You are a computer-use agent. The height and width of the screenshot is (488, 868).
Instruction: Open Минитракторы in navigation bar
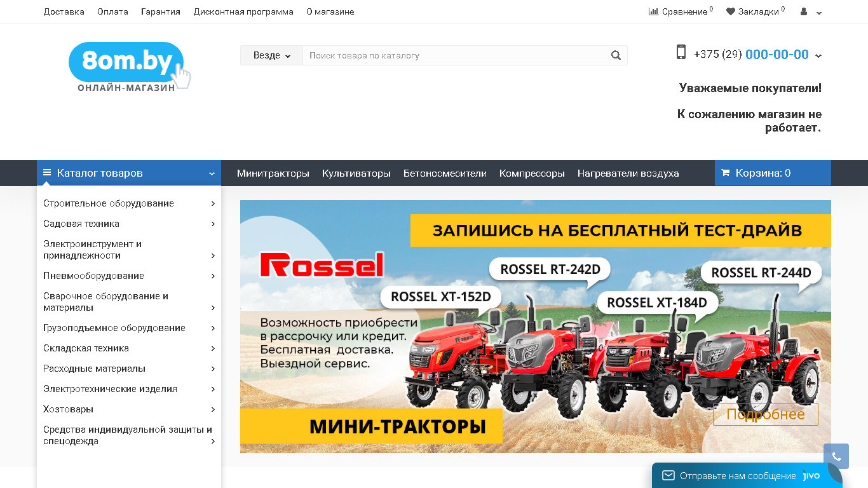tap(273, 173)
